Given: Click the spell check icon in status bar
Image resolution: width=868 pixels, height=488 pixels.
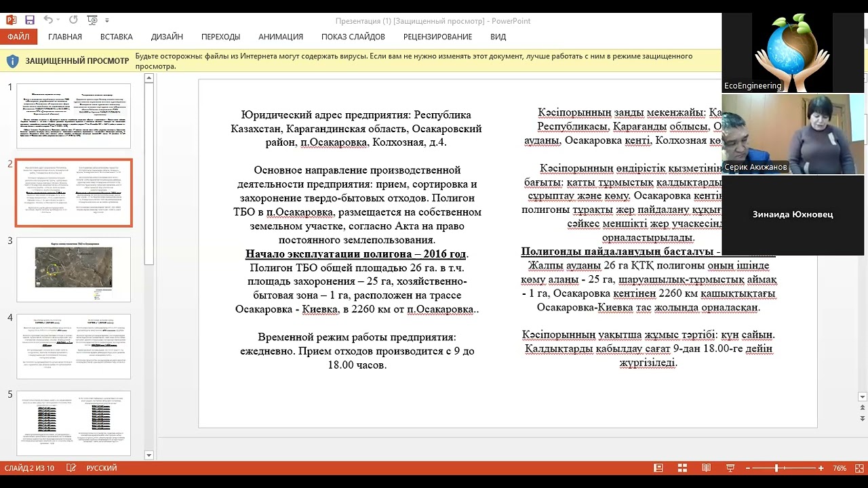Looking at the screenshot, I should (x=71, y=468).
